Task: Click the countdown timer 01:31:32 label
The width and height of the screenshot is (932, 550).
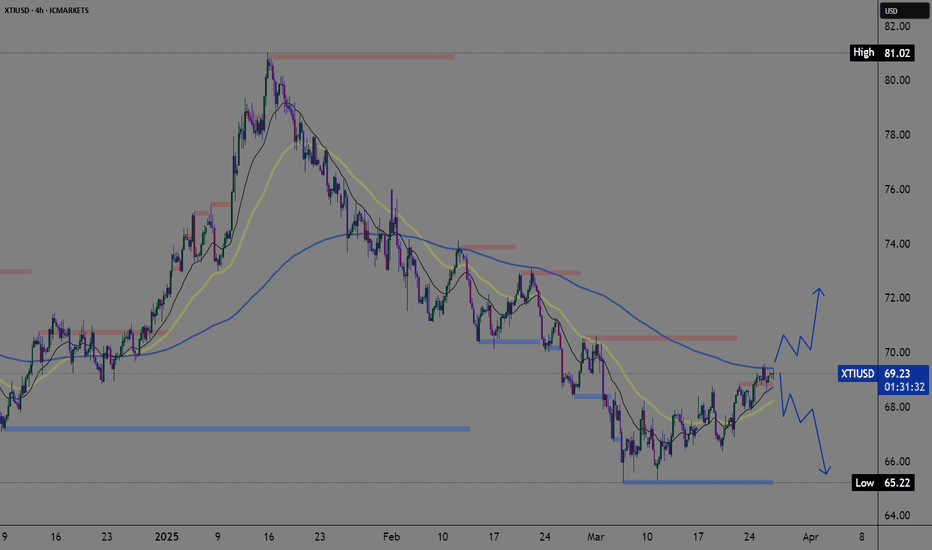Action: tap(904, 387)
